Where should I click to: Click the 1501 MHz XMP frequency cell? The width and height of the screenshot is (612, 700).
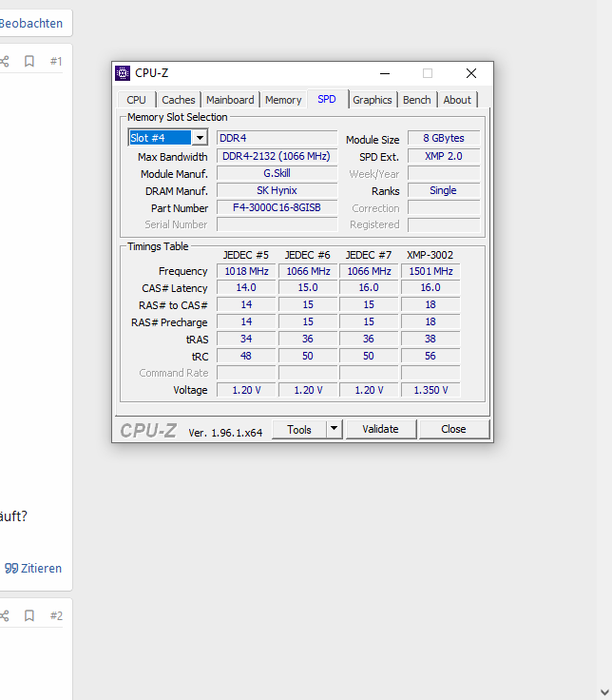pos(430,271)
